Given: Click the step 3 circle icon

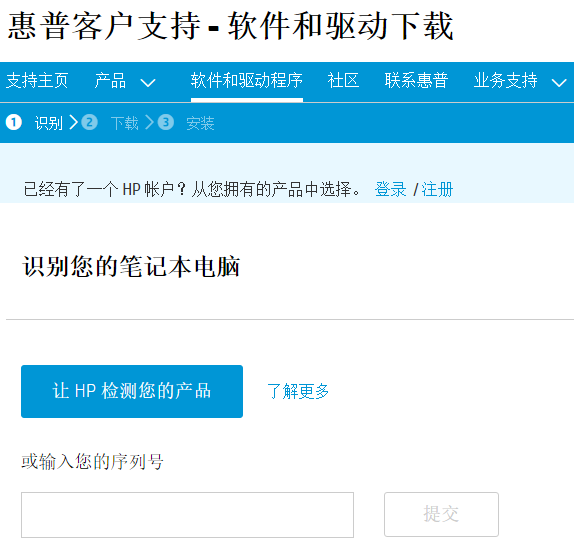Looking at the screenshot, I should point(165,122).
